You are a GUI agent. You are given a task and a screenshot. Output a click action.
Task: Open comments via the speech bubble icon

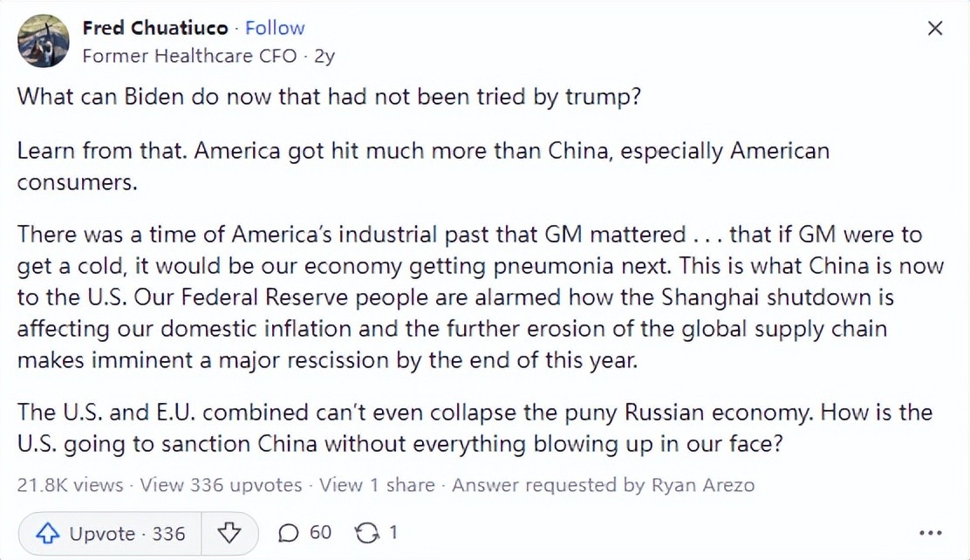(288, 532)
